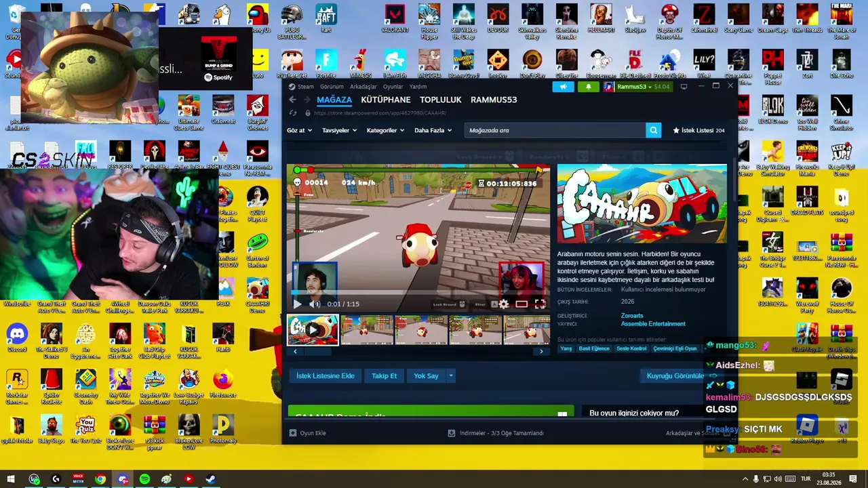Viewport: 868px width, 488px height.
Task: Seek within the trailer progress bar
Action: click(x=418, y=293)
